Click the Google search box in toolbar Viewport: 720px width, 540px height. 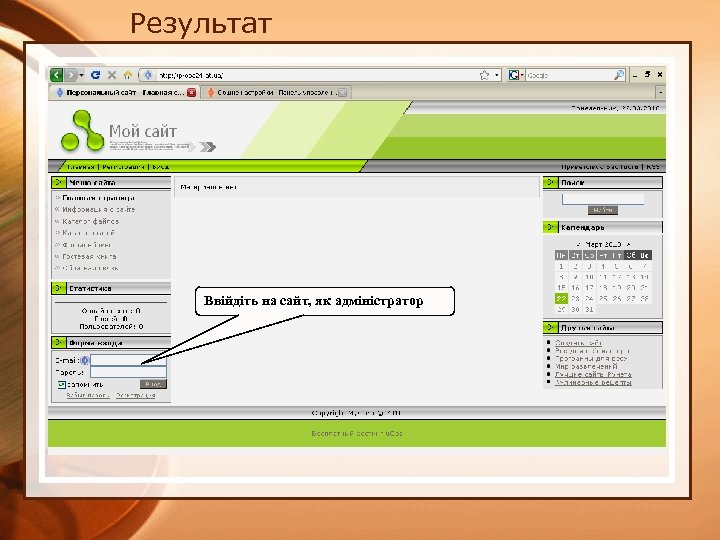pos(569,75)
